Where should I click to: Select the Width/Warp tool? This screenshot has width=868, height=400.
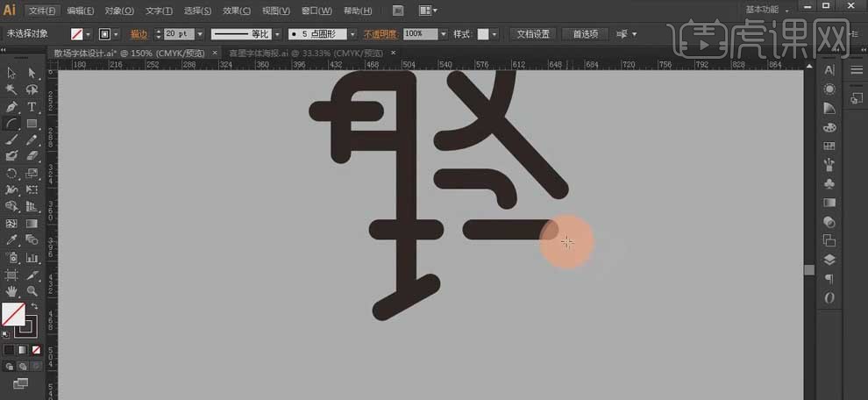tap(11, 190)
